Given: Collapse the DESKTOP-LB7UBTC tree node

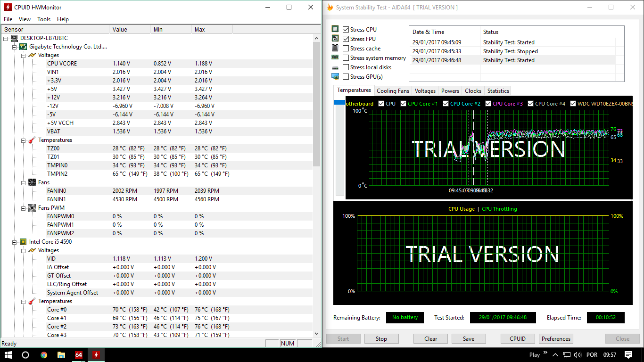Looking at the screenshot, I should pyautogui.click(x=6, y=38).
